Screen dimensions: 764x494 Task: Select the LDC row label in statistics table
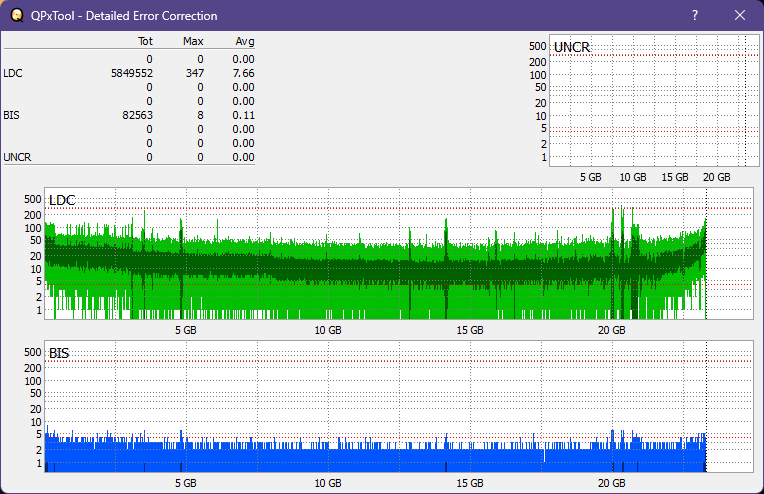pyautogui.click(x=13, y=73)
